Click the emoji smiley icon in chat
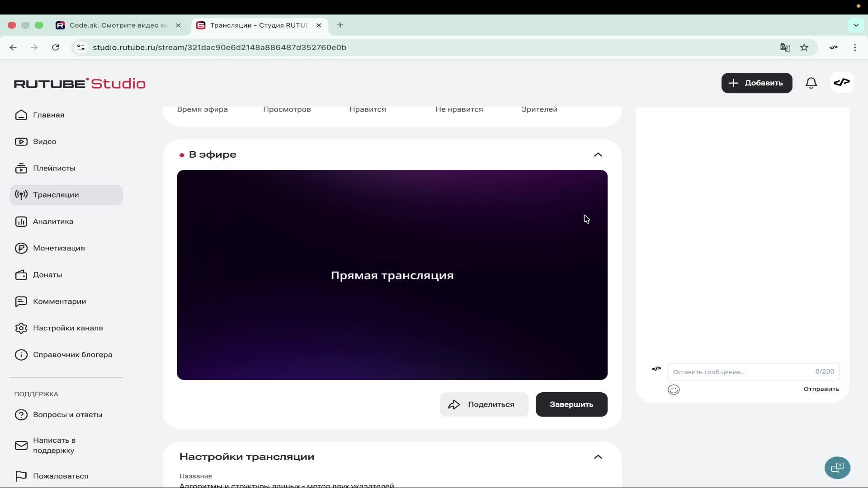This screenshot has width=868, height=488. [674, 389]
